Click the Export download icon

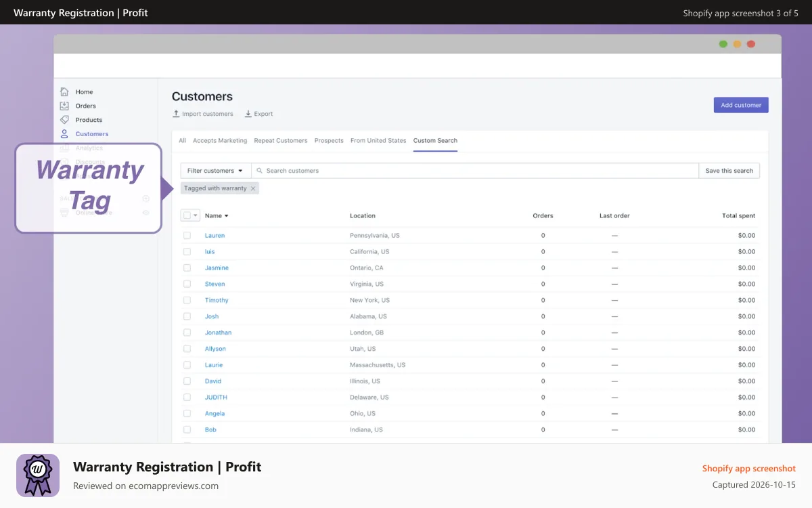(x=248, y=114)
